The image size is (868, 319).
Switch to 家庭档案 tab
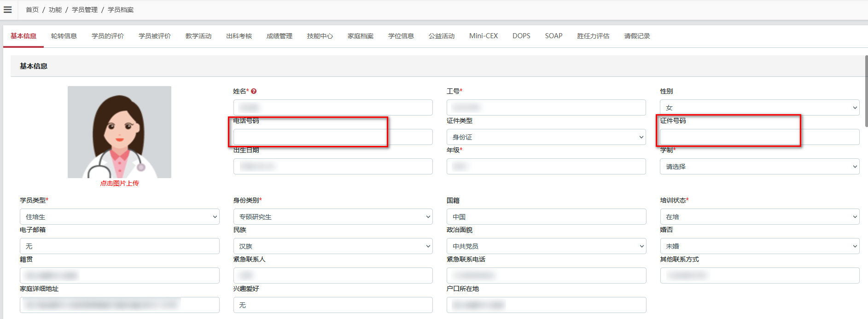(361, 36)
